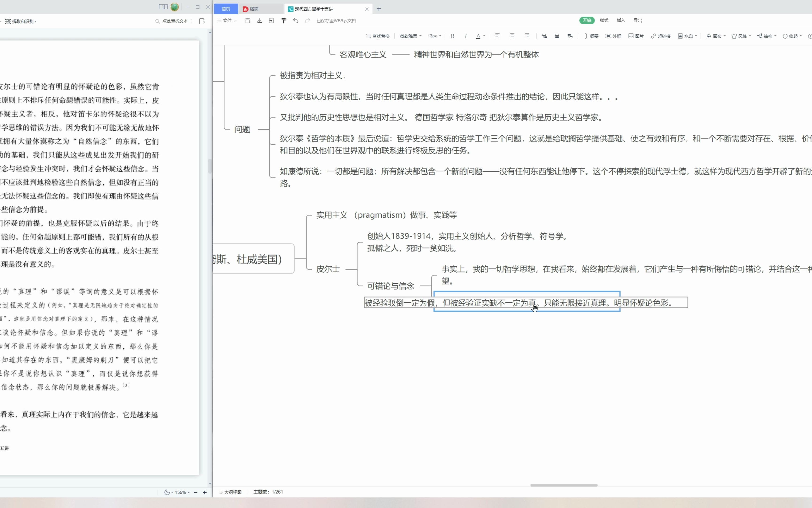
Task: Add a boundary frame (外框)
Action: coord(613,36)
